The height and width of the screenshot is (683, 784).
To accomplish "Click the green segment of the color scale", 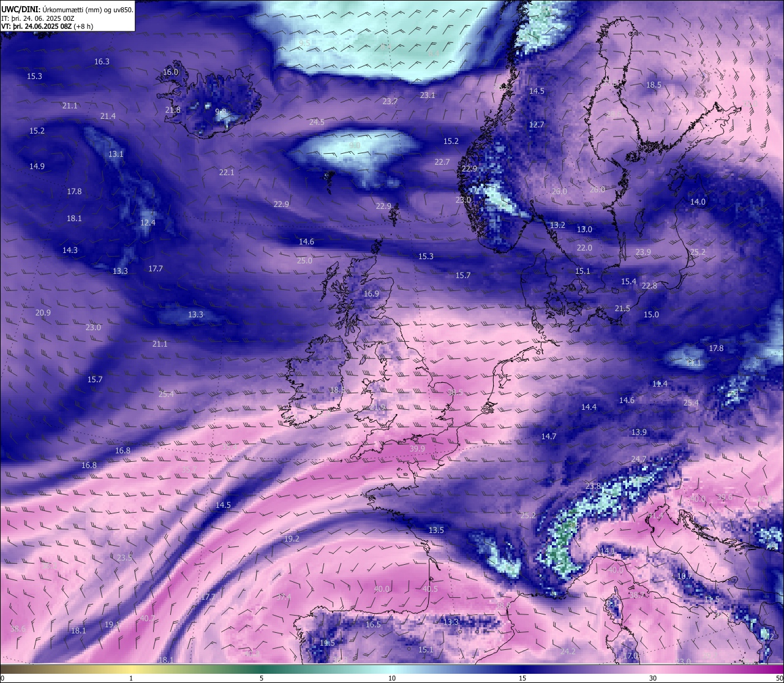I will click(x=262, y=669).
